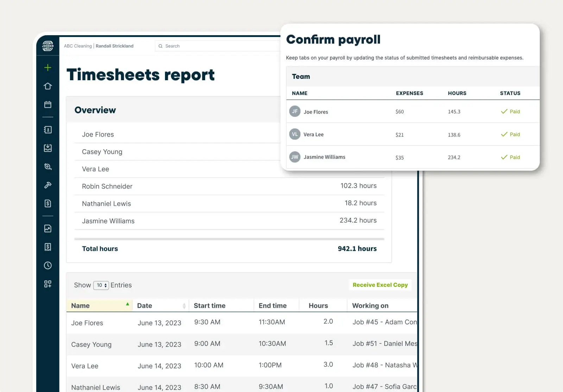This screenshot has width=563, height=392.
Task: Open the Invoices dollar document icon
Action: (x=48, y=203)
